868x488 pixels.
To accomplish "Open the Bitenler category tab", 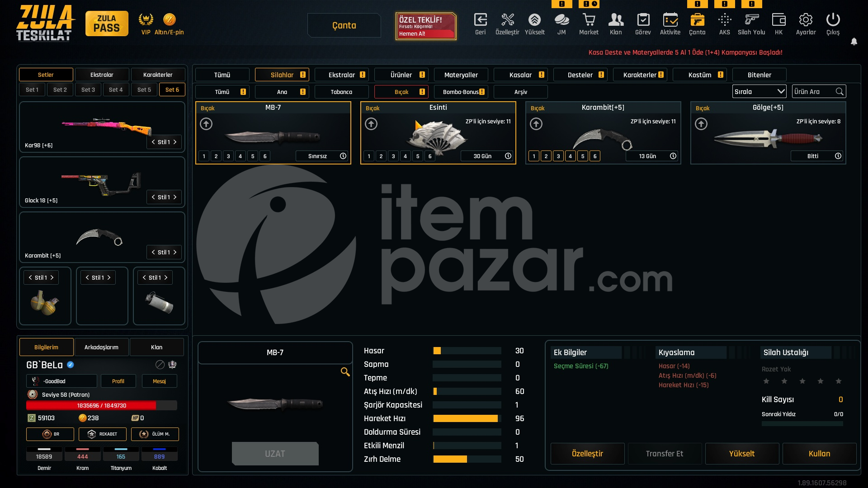I will click(x=759, y=75).
